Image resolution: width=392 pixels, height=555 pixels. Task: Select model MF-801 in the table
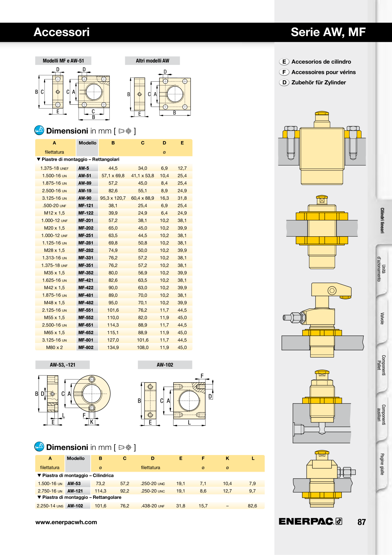coord(87,340)
